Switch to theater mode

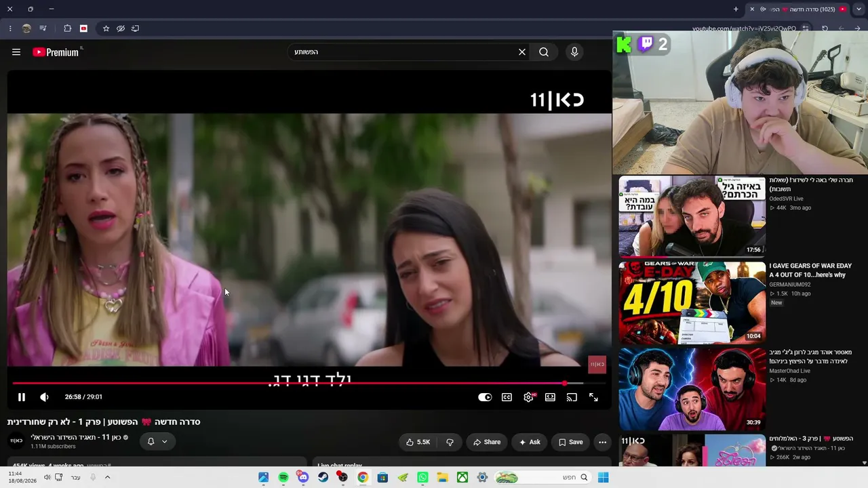(x=550, y=397)
